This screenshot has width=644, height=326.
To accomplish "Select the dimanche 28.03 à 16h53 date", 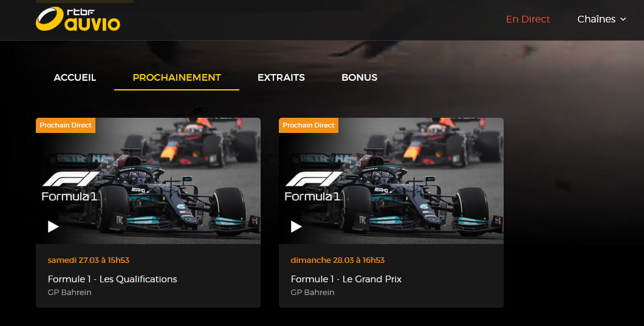I will point(338,260).
